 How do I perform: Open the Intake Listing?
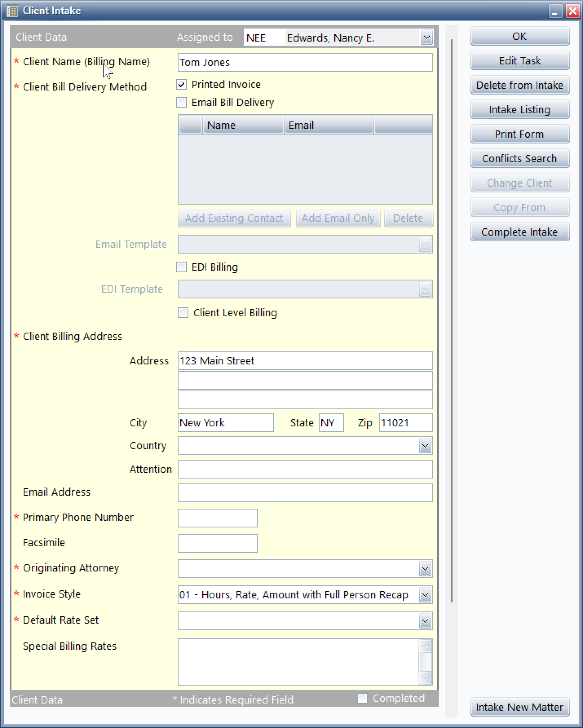(x=520, y=110)
